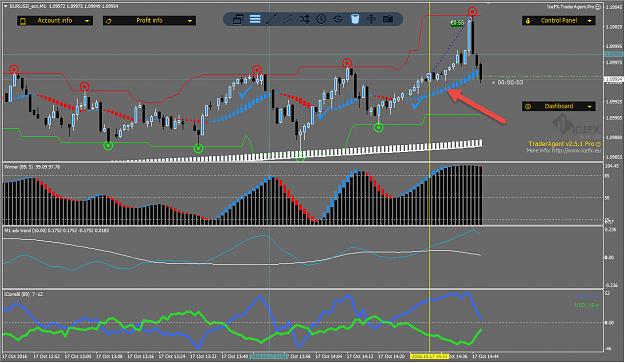Click the '17 Oct 14:12' time axis label
This screenshot has height=363, width=625.
[x=360, y=356]
